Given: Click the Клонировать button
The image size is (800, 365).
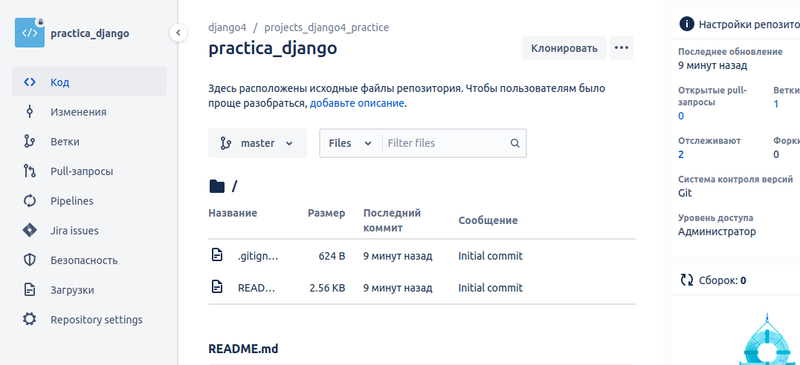Looking at the screenshot, I should [564, 47].
